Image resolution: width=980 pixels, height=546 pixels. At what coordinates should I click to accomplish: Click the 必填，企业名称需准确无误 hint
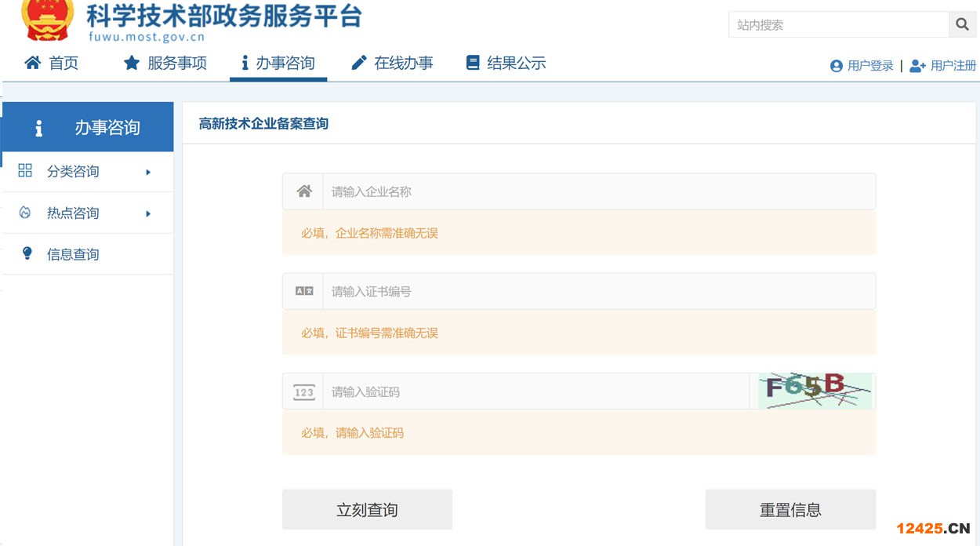369,233
